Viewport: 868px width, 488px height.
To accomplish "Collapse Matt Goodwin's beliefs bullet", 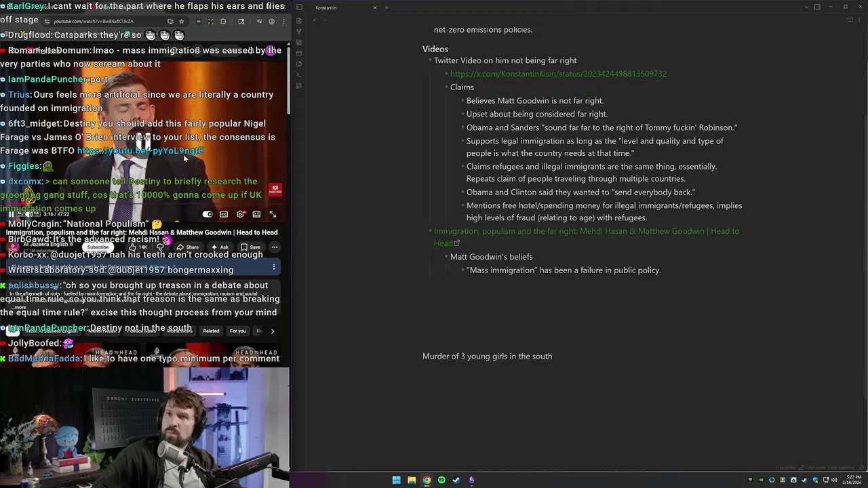I will (446, 257).
